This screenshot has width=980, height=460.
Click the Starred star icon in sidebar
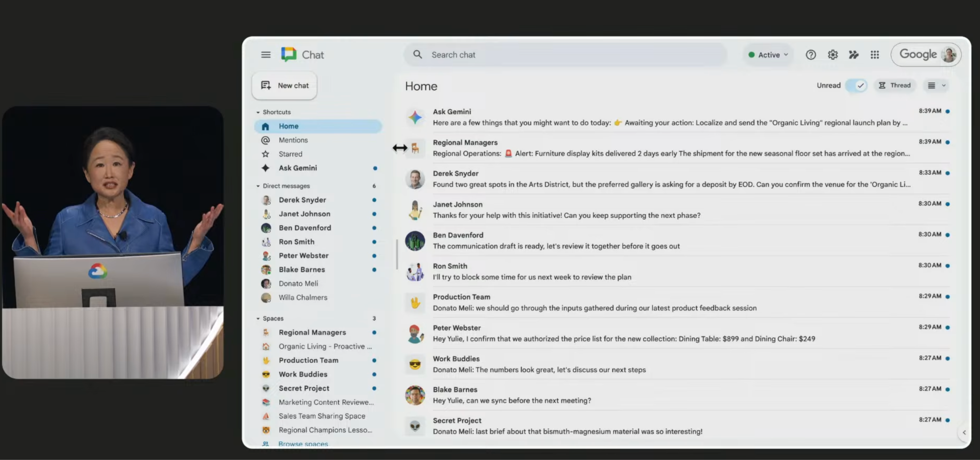pos(266,154)
